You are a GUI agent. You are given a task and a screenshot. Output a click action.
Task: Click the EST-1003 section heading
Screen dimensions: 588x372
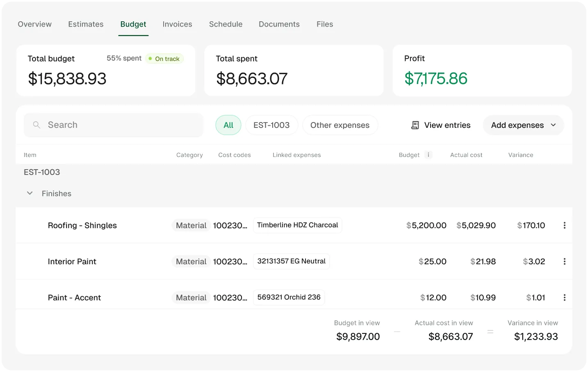pos(42,172)
